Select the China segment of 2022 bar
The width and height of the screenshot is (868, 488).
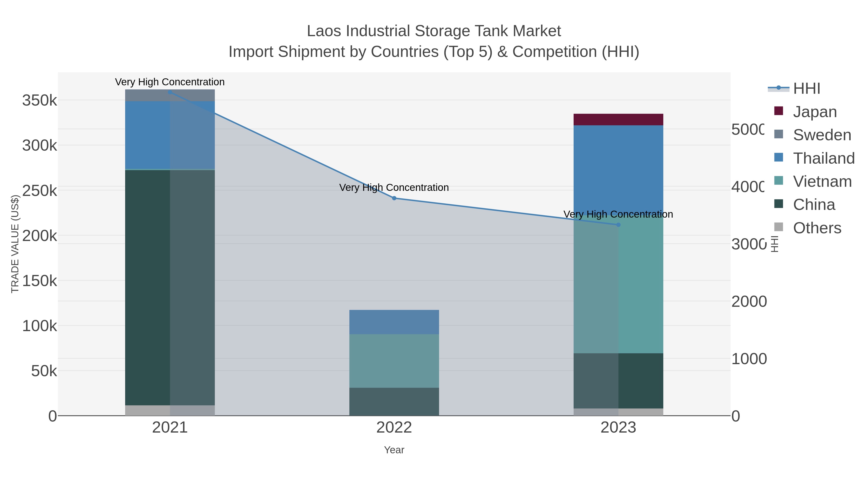(394, 402)
